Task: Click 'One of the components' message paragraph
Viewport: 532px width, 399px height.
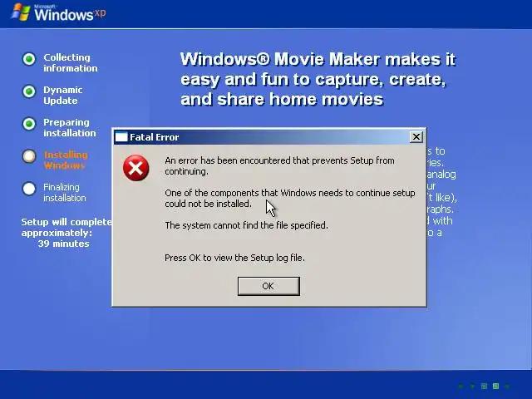Action: (290, 198)
